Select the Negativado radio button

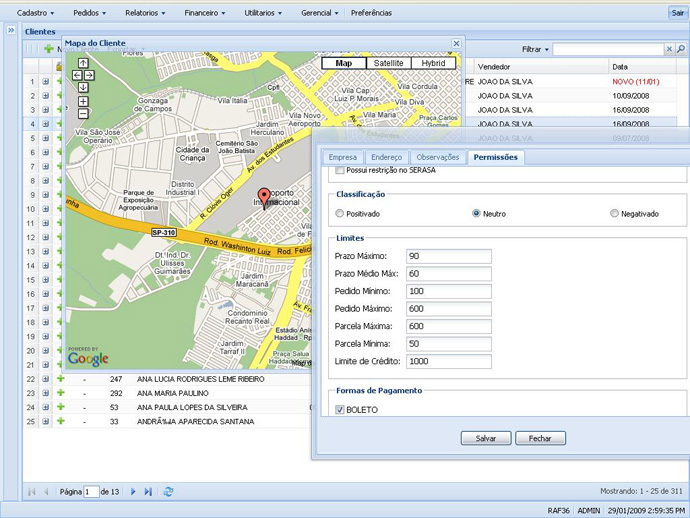614,213
